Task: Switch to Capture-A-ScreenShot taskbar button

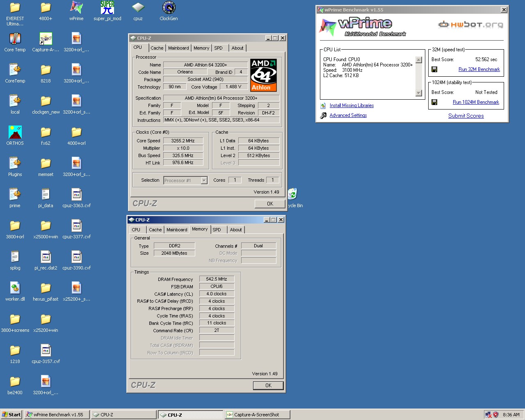Action: coord(258,415)
